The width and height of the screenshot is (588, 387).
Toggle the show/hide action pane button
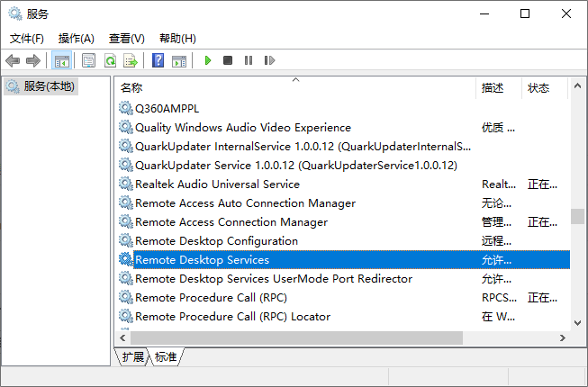tap(178, 60)
